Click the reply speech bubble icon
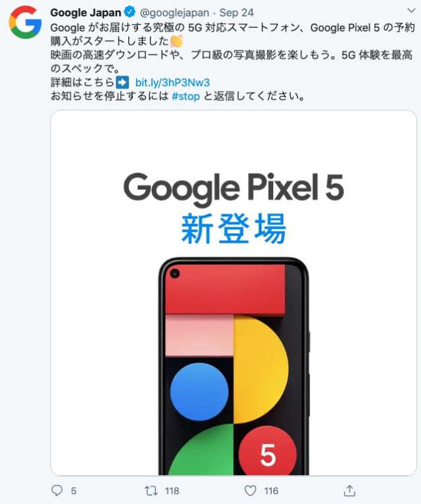421x504 pixels. coord(57,490)
